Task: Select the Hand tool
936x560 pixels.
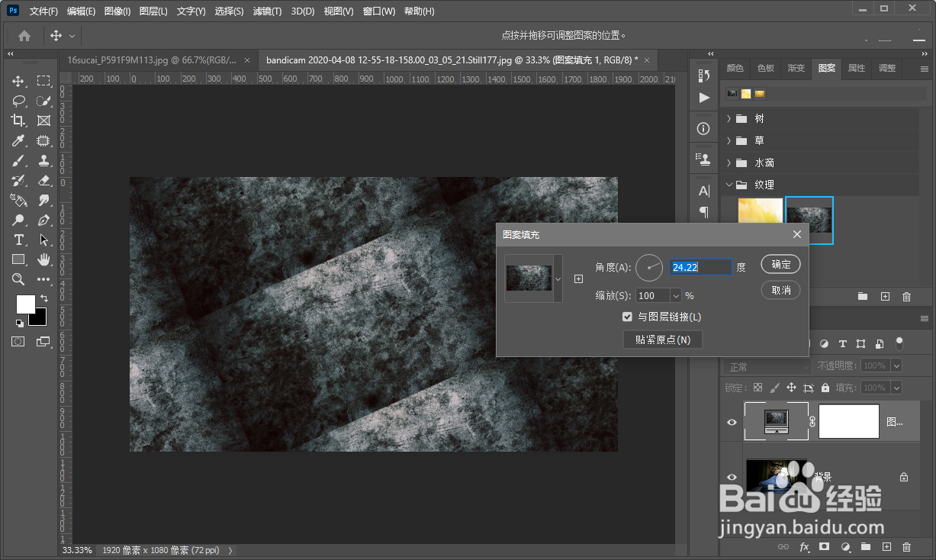Action: [x=44, y=259]
